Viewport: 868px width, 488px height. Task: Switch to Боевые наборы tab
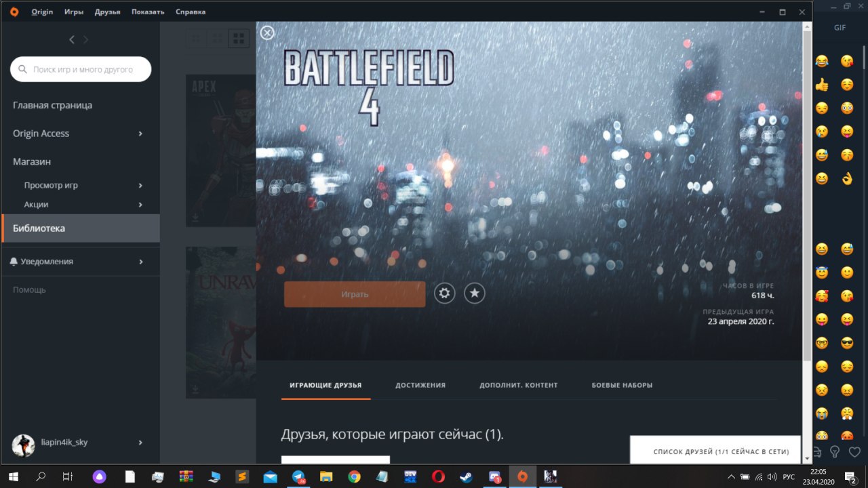(622, 385)
